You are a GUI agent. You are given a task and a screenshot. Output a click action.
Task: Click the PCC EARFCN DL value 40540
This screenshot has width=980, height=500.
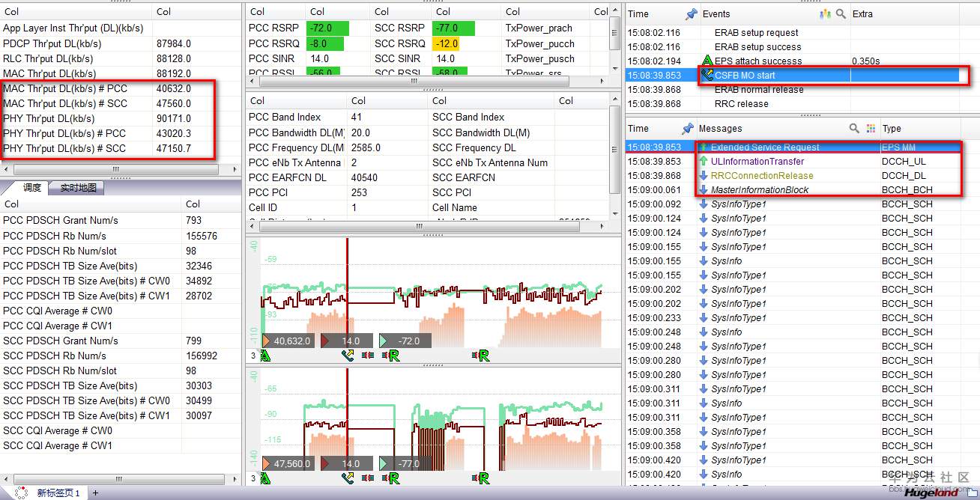click(x=364, y=177)
